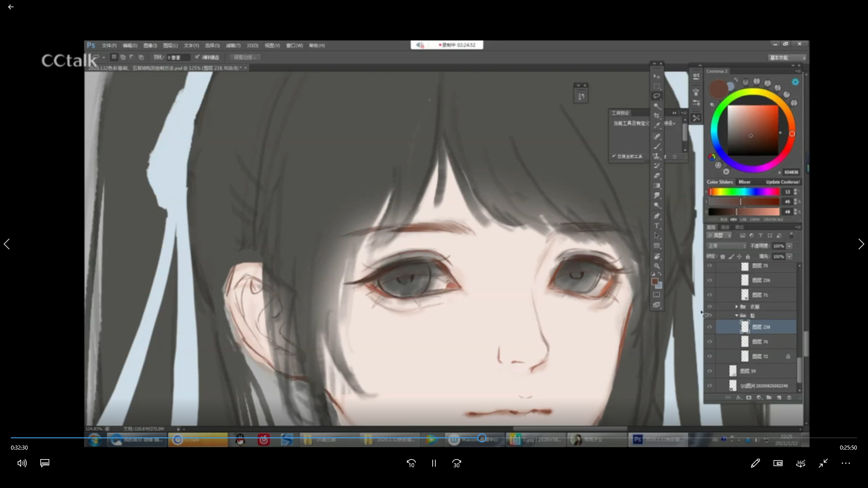The width and height of the screenshot is (868, 488).
Task: Create a new group via folder icon
Action: [769, 398]
